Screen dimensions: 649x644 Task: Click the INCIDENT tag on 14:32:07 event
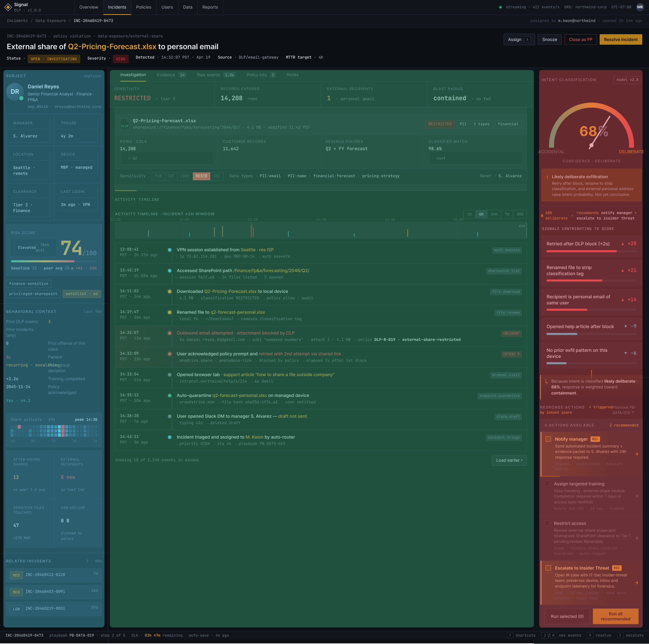[x=511, y=333]
